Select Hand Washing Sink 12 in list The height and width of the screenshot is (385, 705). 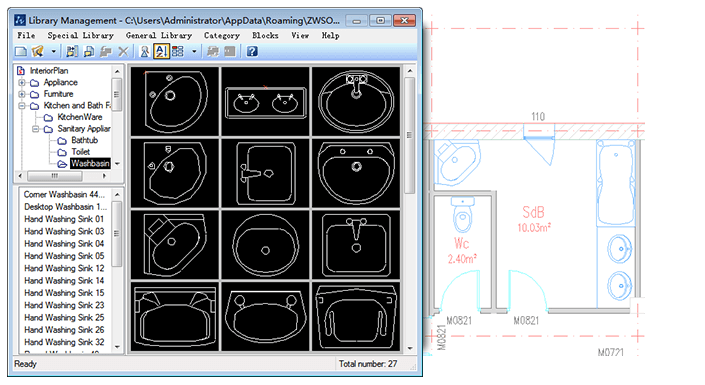pos(64,269)
